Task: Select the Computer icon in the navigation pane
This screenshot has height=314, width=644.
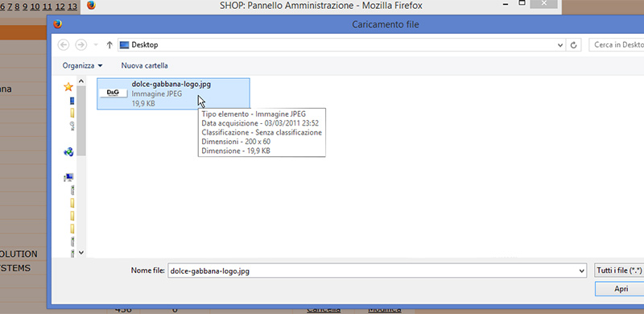Action: click(x=68, y=178)
